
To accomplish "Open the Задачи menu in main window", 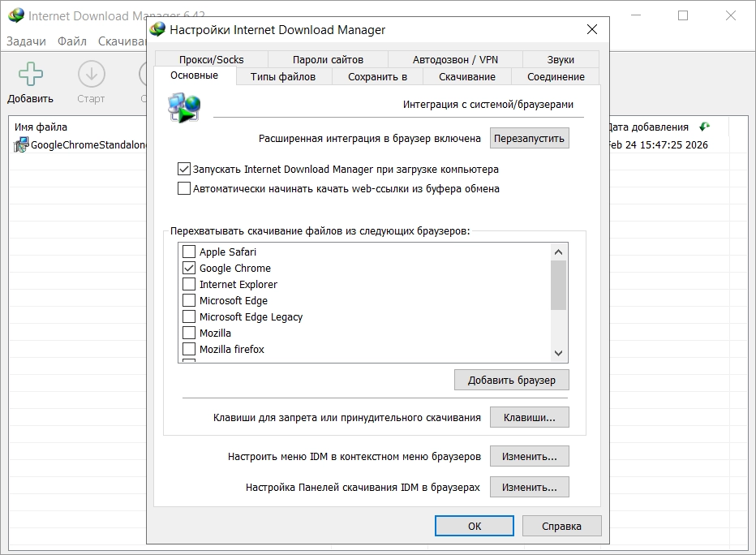I will pyautogui.click(x=26, y=41).
